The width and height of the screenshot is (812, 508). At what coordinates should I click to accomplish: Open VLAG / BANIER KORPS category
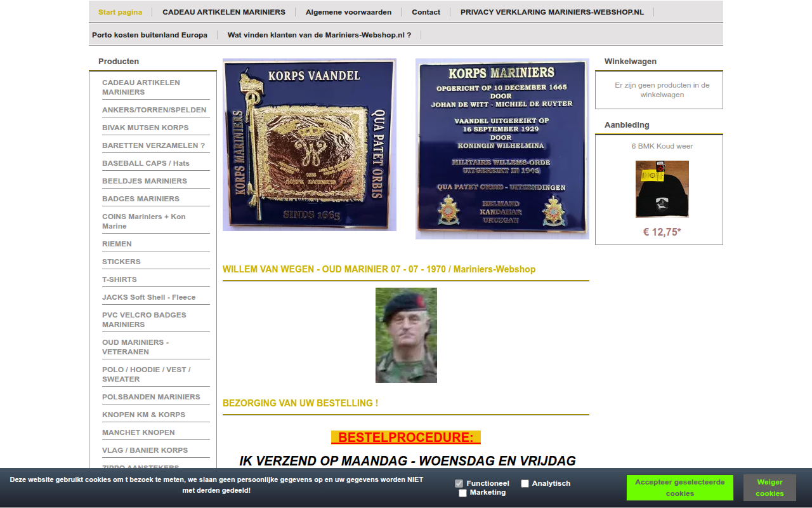click(x=155, y=450)
